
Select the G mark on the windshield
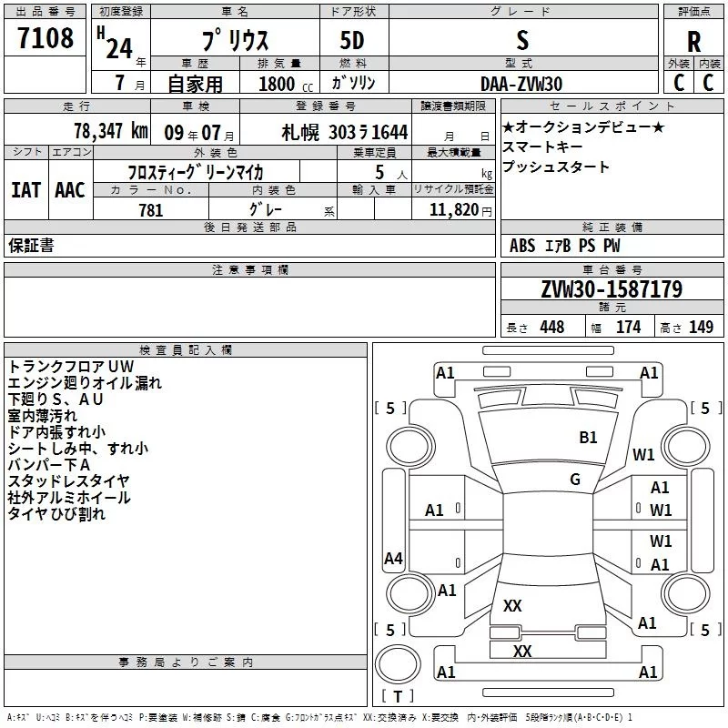[x=575, y=479]
